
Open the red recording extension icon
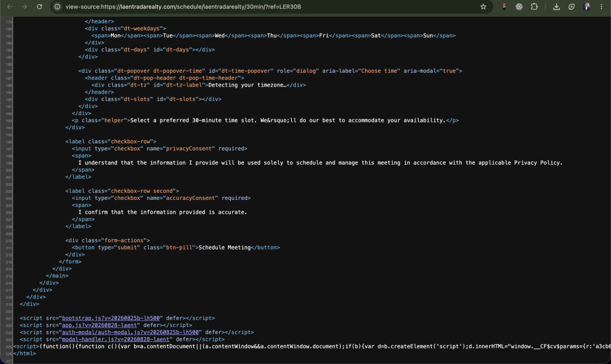(504, 7)
